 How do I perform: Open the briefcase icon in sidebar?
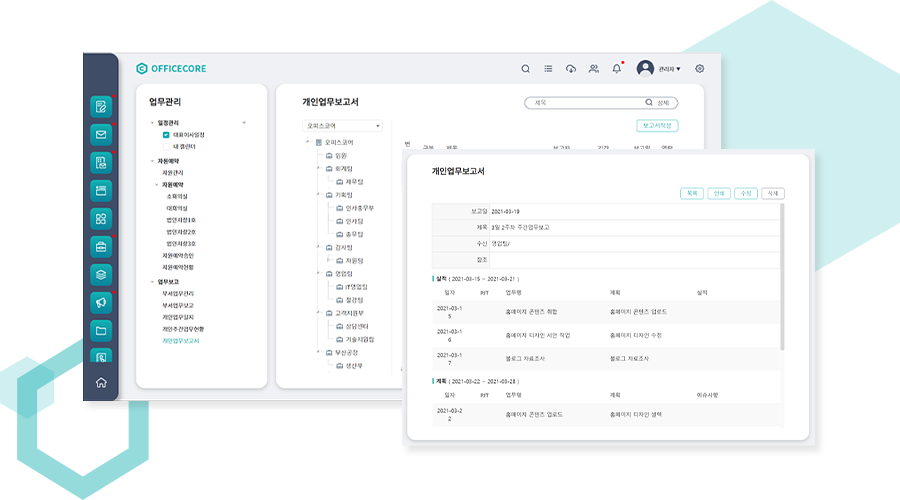click(101, 246)
